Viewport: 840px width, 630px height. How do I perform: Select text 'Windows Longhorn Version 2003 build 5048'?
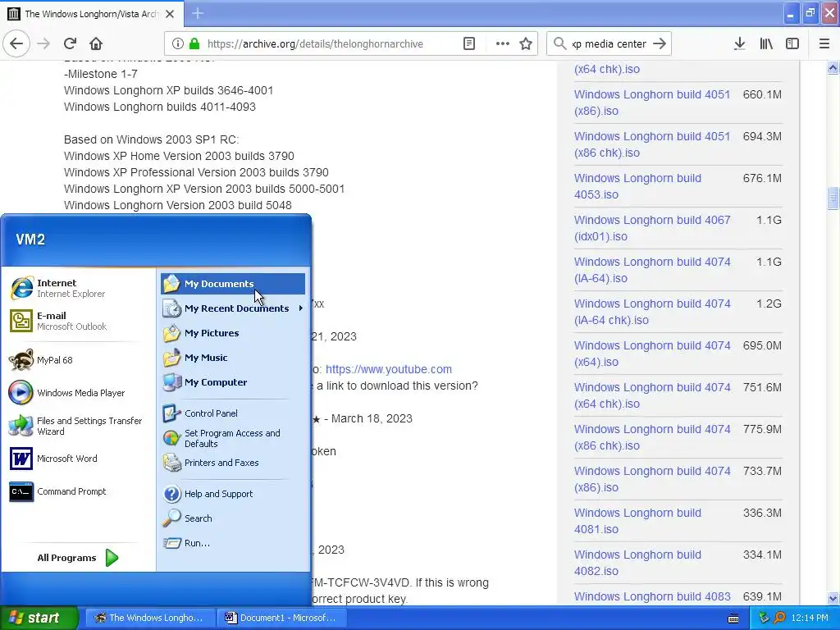click(178, 205)
